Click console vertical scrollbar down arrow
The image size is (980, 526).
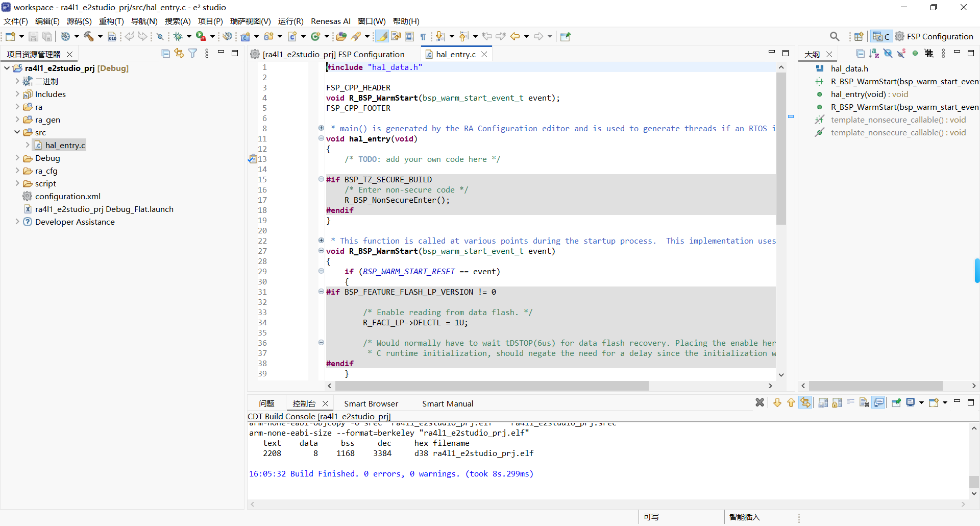[974, 493]
